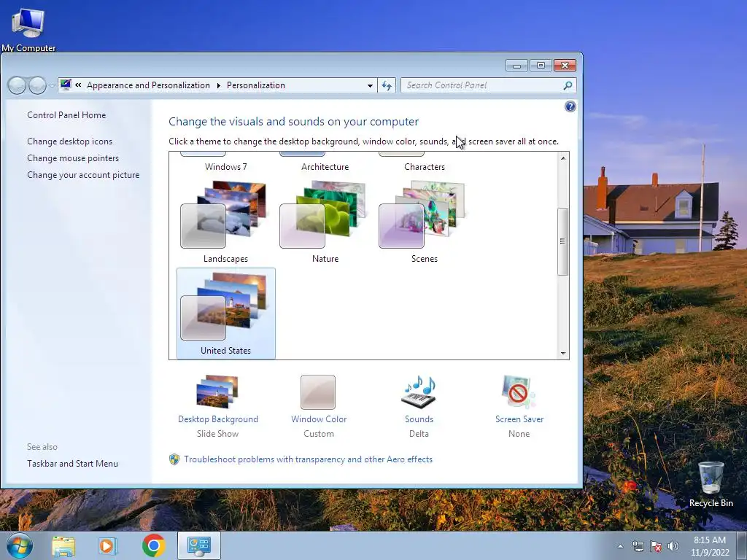Open Control Panel Home link
Viewport: 747px width, 560px height.
(66, 114)
